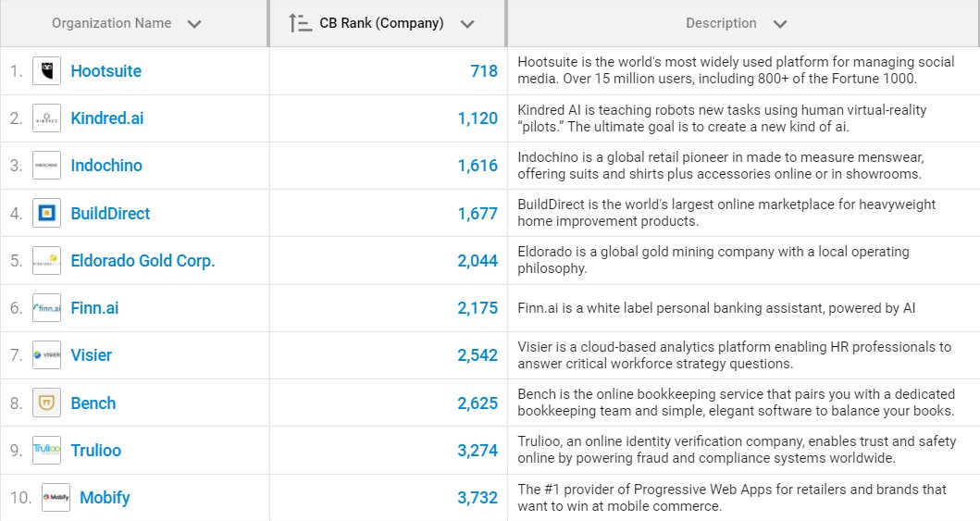Open the Visier organization link
The height and width of the screenshot is (521, 980).
[x=92, y=354]
